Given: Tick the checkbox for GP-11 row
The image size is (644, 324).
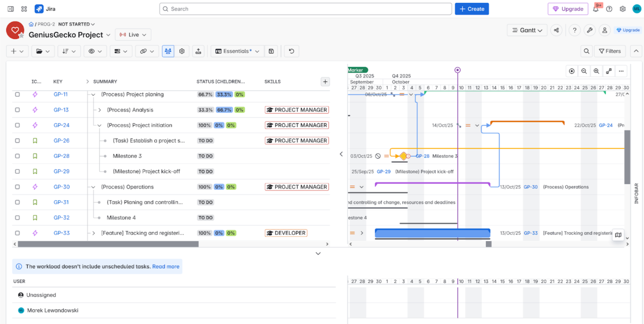Looking at the screenshot, I should click(x=17, y=94).
